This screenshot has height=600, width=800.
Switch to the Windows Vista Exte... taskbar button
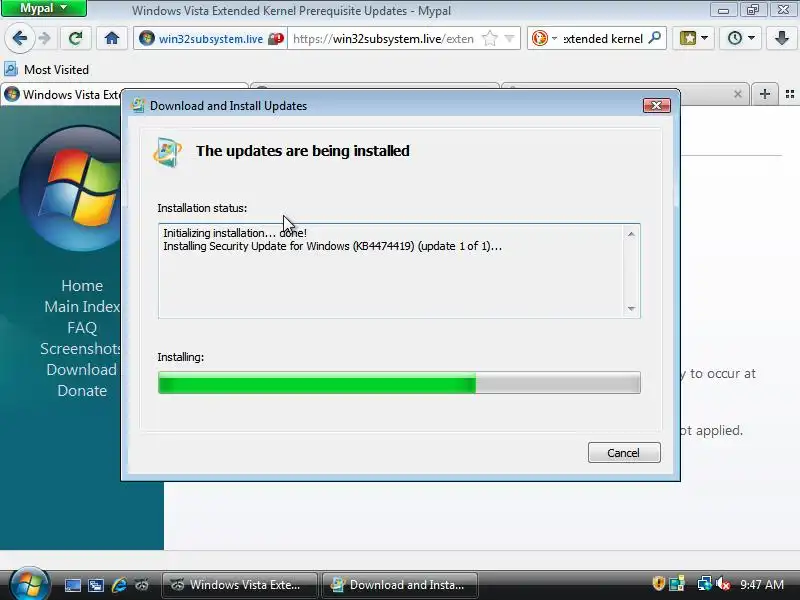pos(239,585)
